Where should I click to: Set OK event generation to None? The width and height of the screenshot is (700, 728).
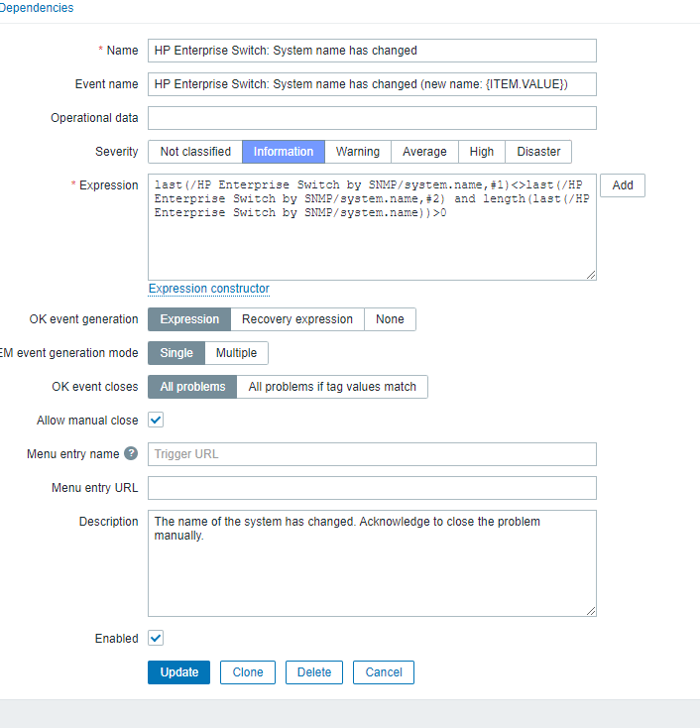[390, 319]
